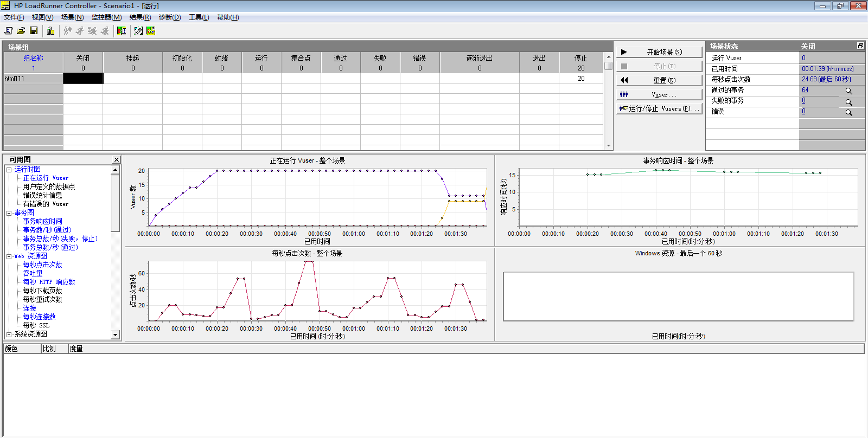Click the New Scenario toolbar icon
Screen dimensions: 868x438
tap(8, 31)
